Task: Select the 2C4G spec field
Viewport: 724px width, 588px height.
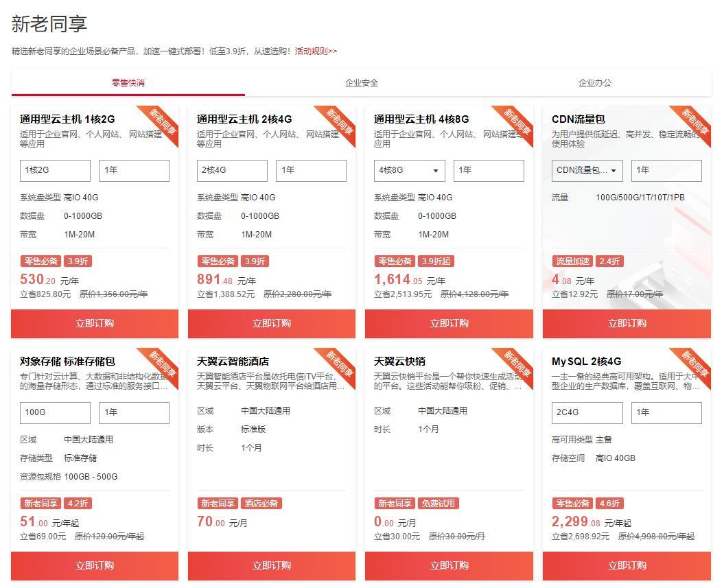Action: (587, 412)
